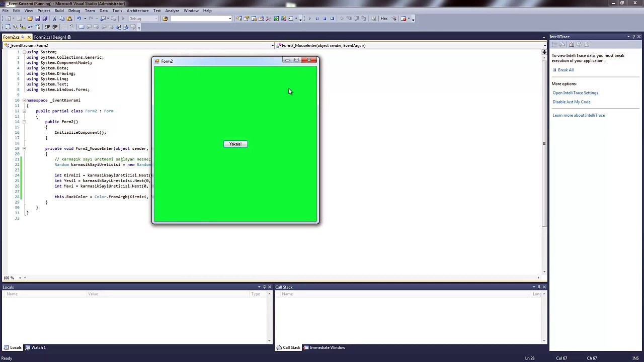Click the Edit menu
Screen dimensions: 644x362
point(17,11)
